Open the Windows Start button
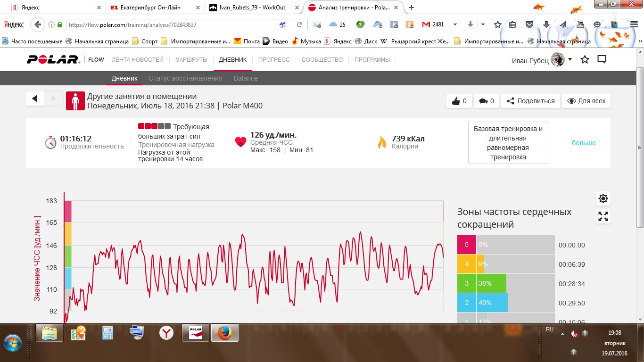 pos(13,342)
